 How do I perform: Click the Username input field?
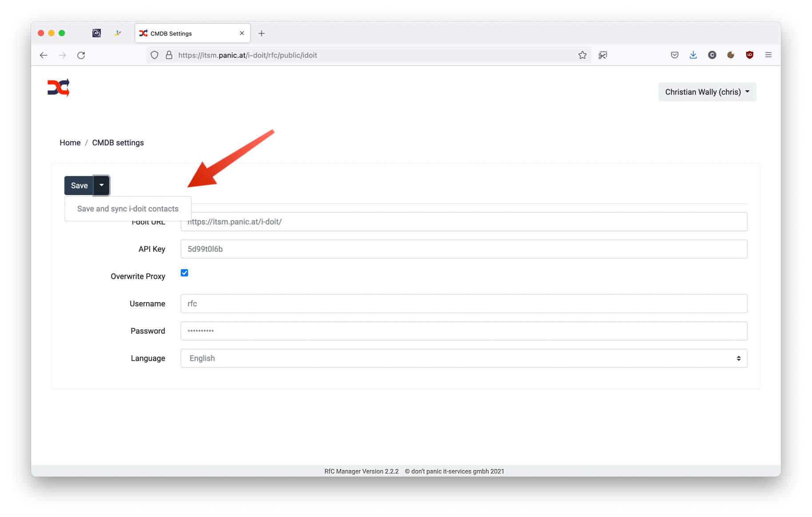click(464, 304)
